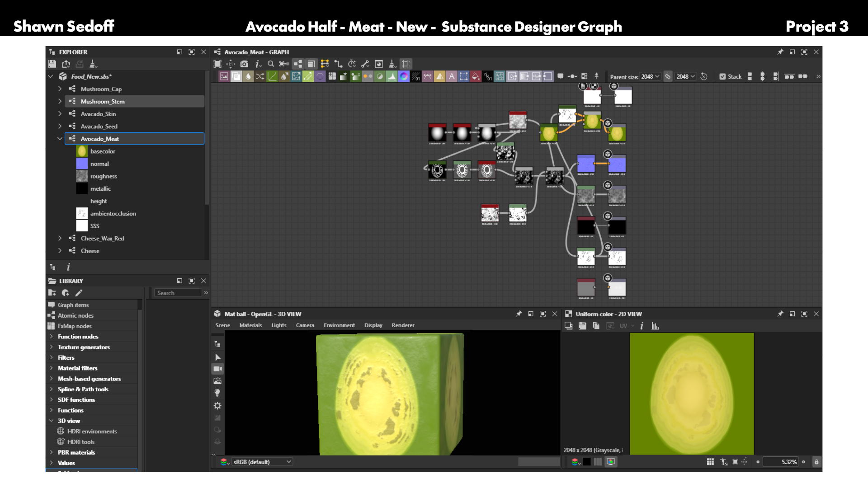The width and height of the screenshot is (868, 488).
Task: Open the Parent size height 2048 dropdown
Action: tap(686, 76)
